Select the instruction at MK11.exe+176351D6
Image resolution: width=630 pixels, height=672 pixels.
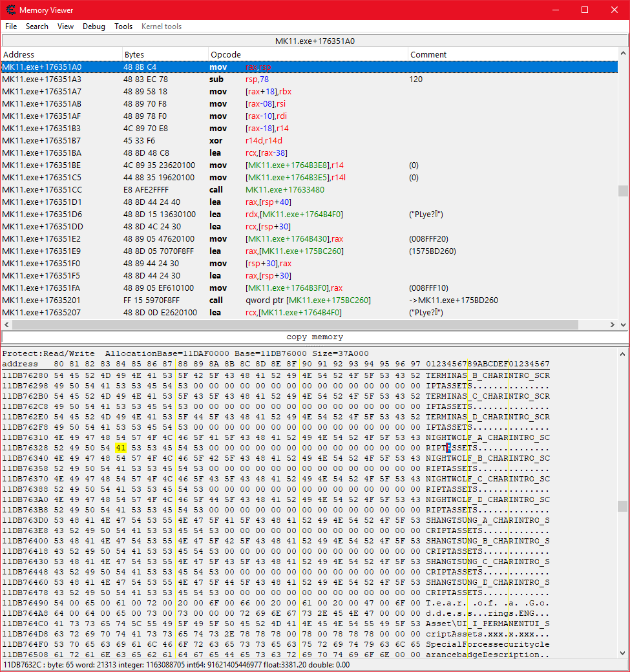pos(310,215)
